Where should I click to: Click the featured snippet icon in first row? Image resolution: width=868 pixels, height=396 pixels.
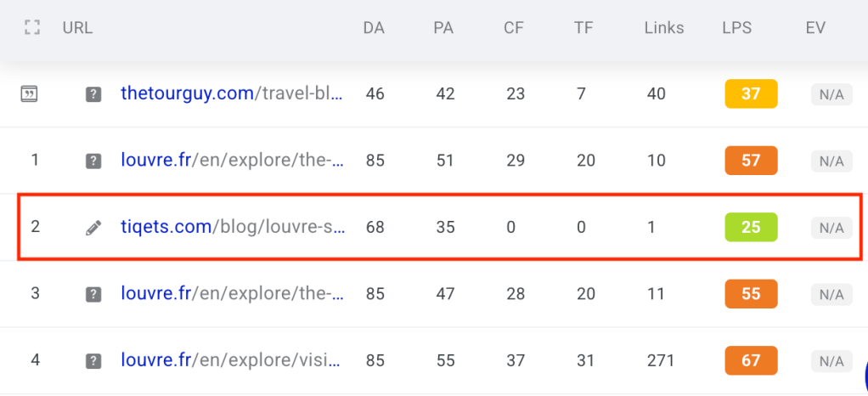(x=30, y=93)
